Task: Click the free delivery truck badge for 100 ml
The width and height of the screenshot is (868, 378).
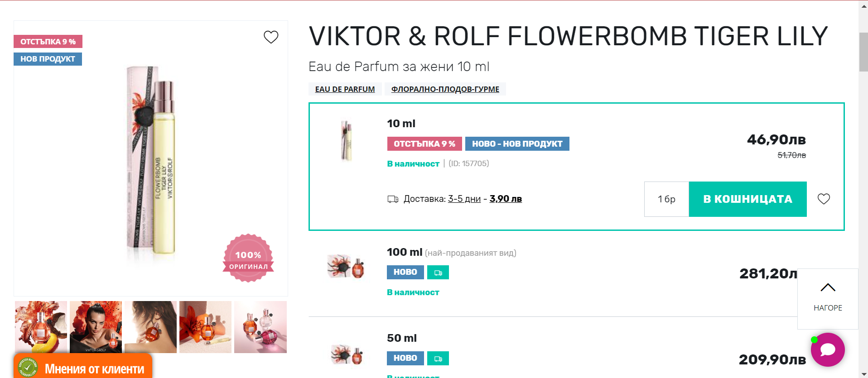Action: (x=438, y=273)
